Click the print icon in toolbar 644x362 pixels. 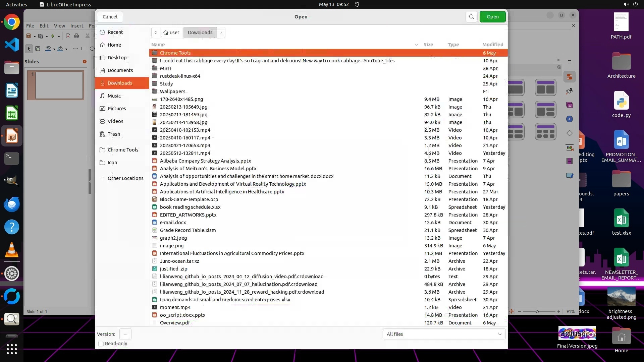pyautogui.click(x=76, y=36)
